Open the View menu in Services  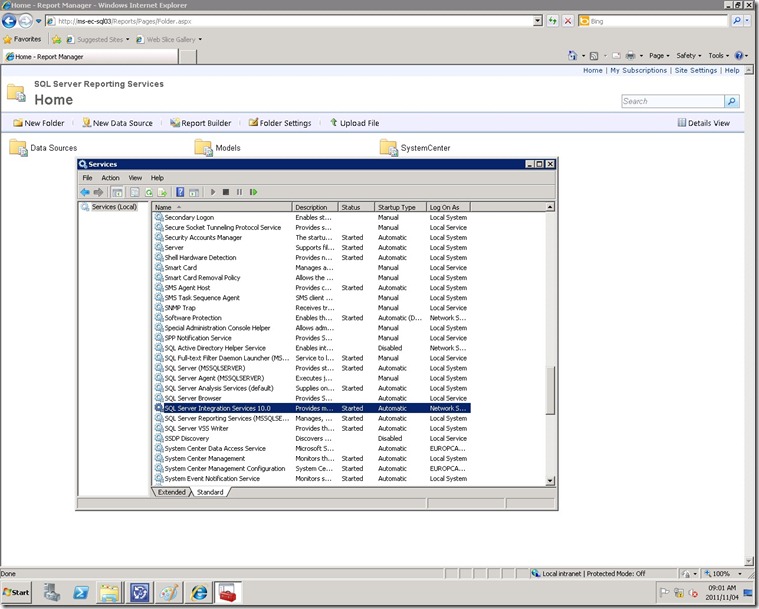(x=135, y=178)
